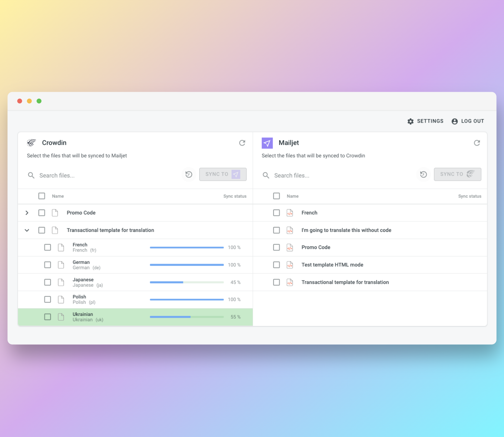504x437 pixels.
Task: Click file icon of Polish translation row
Action: (x=61, y=300)
